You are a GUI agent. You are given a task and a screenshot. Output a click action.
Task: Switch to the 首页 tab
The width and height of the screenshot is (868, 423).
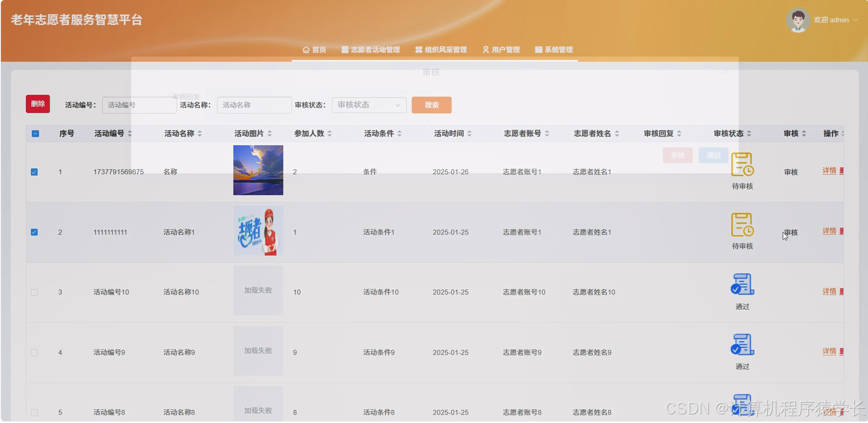click(314, 50)
